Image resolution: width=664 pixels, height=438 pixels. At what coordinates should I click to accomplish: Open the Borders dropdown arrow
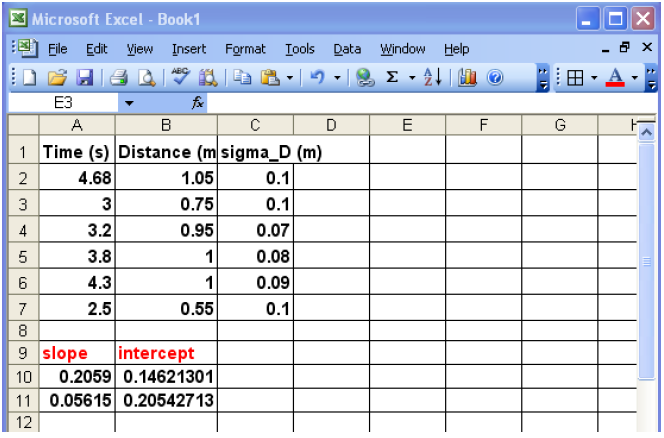[x=594, y=76]
